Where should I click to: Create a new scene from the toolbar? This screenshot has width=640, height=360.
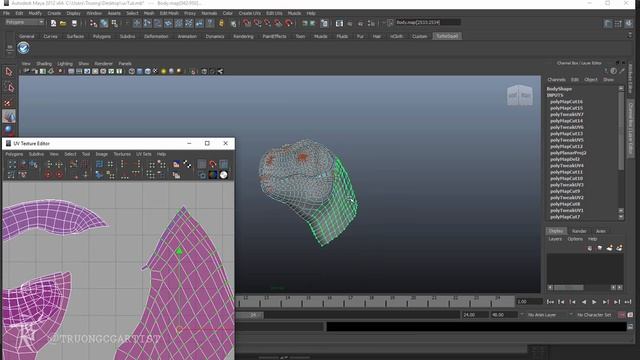tap(53, 24)
